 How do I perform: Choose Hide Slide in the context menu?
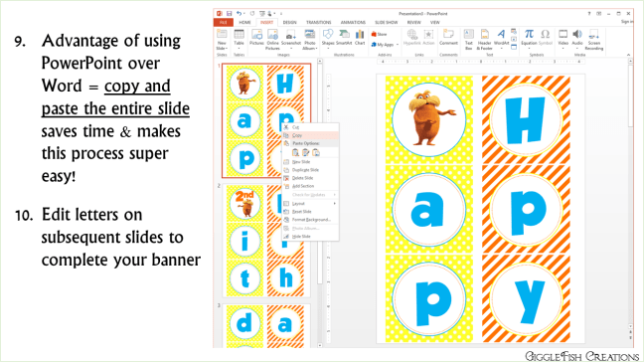(x=310, y=237)
